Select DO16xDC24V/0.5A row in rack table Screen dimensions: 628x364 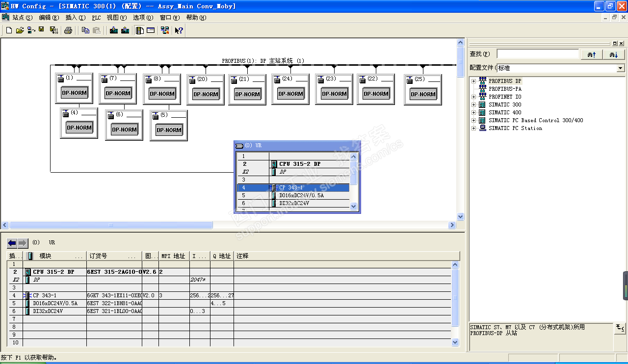[x=230, y=303]
